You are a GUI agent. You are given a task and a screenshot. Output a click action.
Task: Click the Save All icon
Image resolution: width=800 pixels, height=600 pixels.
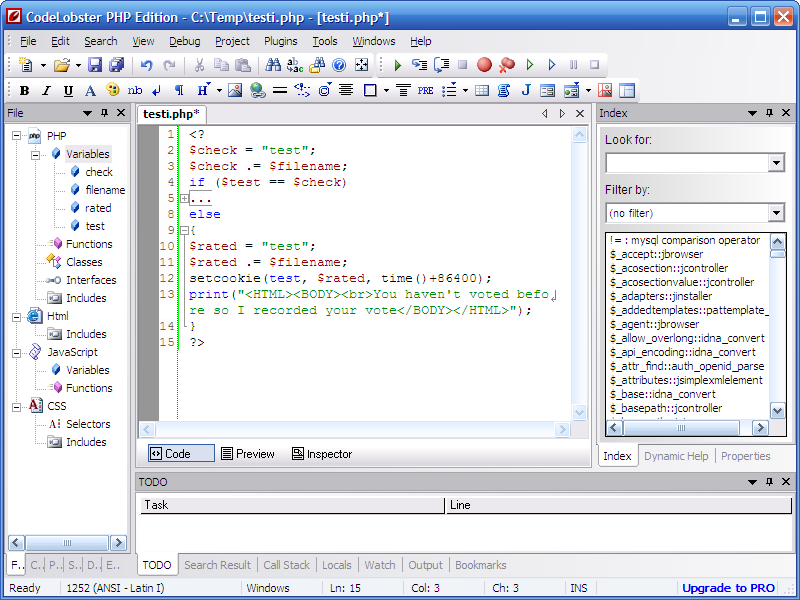117,65
